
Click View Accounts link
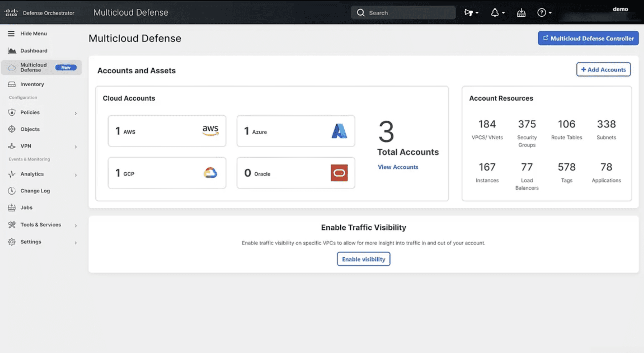click(x=398, y=167)
